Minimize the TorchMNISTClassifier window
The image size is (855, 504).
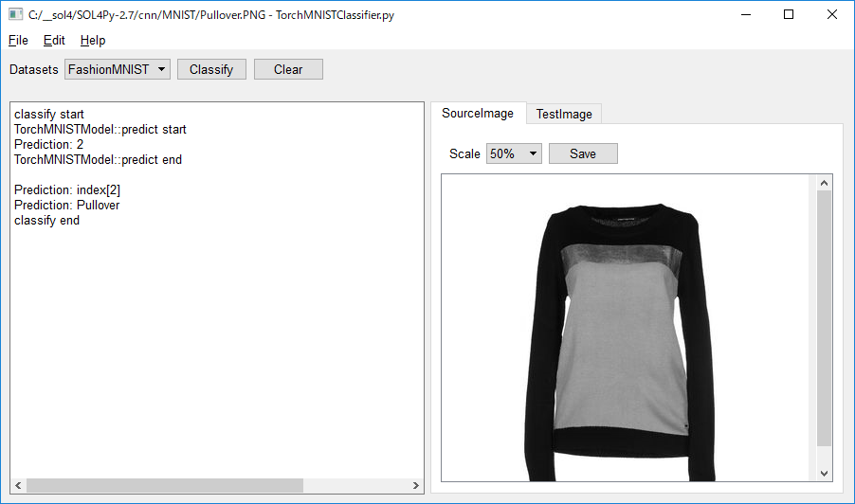746,15
